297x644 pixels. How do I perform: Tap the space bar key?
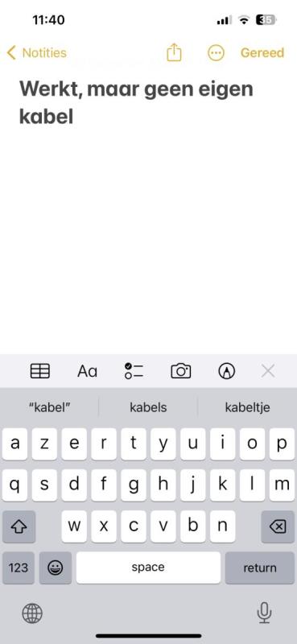point(148,568)
